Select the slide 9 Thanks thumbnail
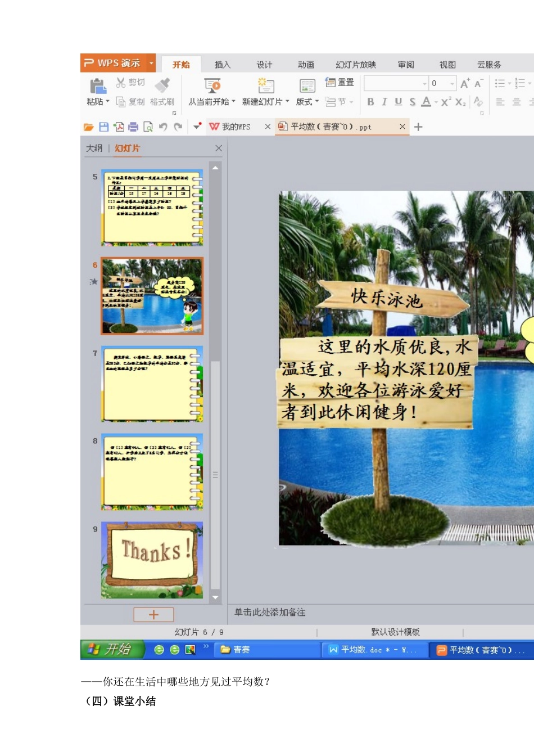The width and height of the screenshot is (534, 756). (152, 560)
